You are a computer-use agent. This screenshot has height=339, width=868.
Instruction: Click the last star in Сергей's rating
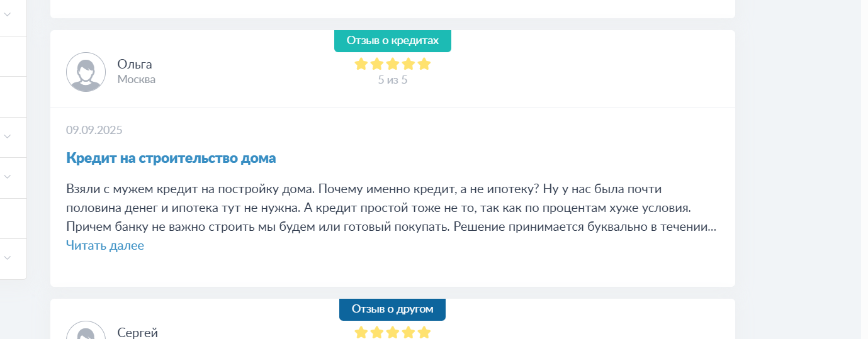tap(424, 332)
